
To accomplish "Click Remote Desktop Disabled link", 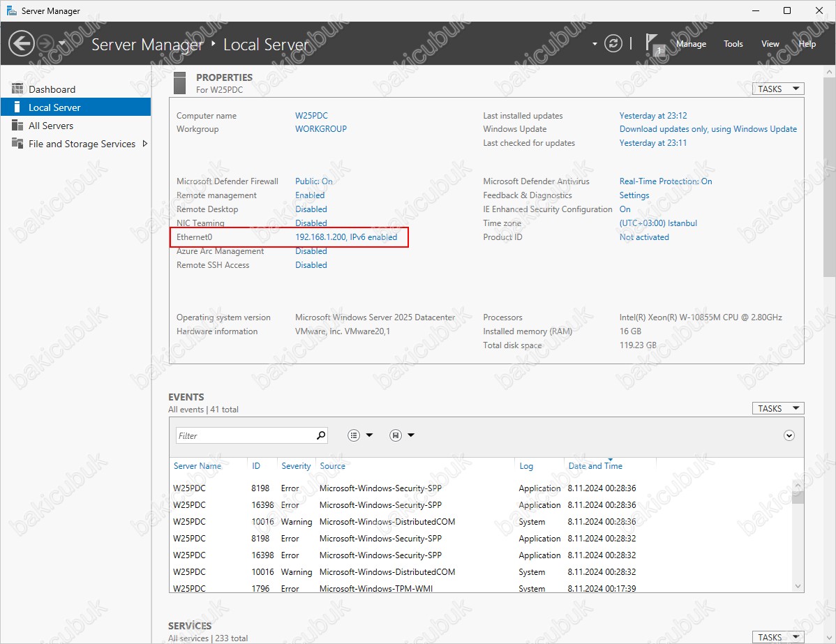I will 311,209.
